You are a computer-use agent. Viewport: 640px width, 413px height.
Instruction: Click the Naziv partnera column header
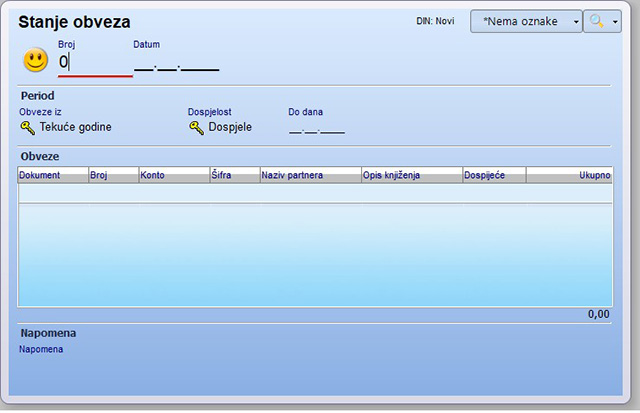tap(311, 175)
